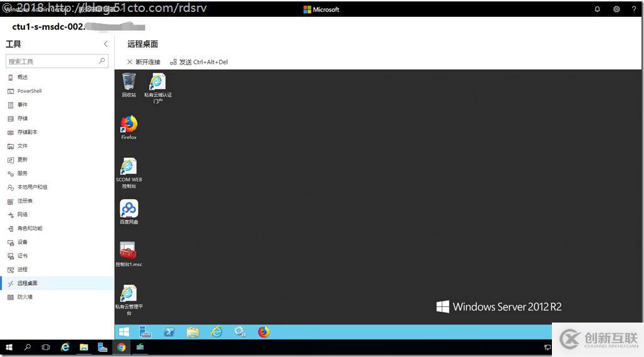This screenshot has width=644, height=357.
Task: Open Internet Explorer in remote taskbar
Action: [217, 332]
